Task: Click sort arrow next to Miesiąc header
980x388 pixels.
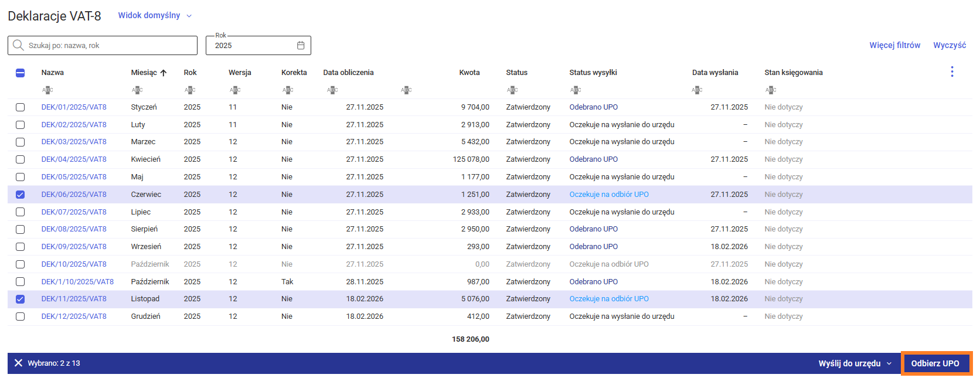Action: pos(164,73)
